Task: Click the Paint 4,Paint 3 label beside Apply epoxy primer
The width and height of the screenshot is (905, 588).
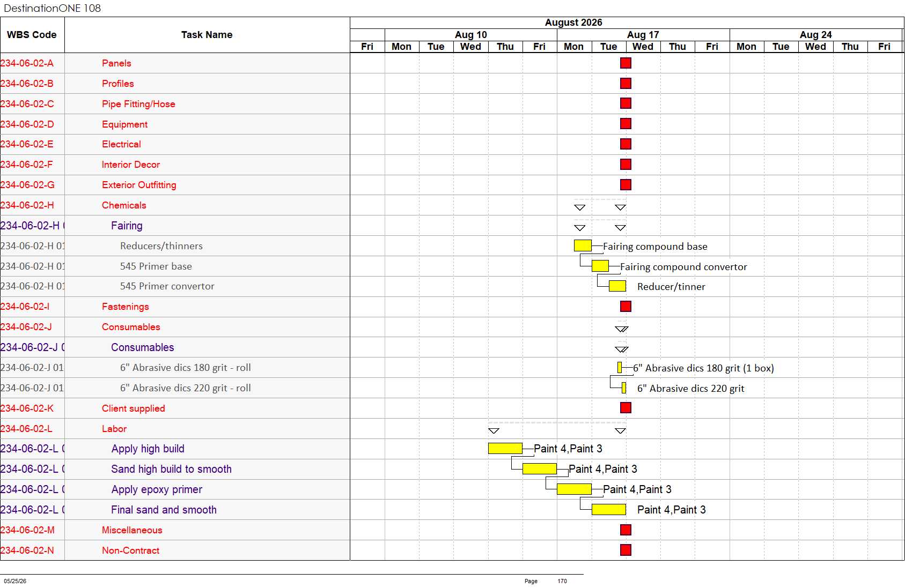Action: (x=637, y=489)
